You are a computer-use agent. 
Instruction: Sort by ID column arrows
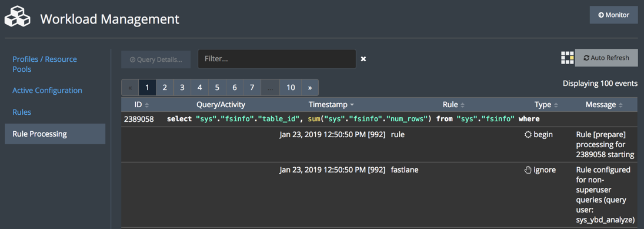[146, 105]
